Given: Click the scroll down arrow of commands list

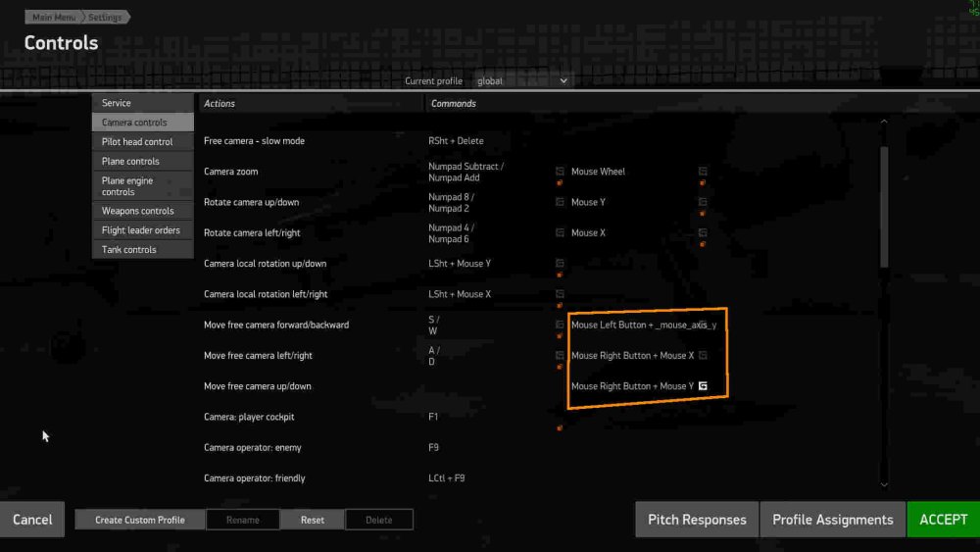Looking at the screenshot, I should [x=884, y=484].
